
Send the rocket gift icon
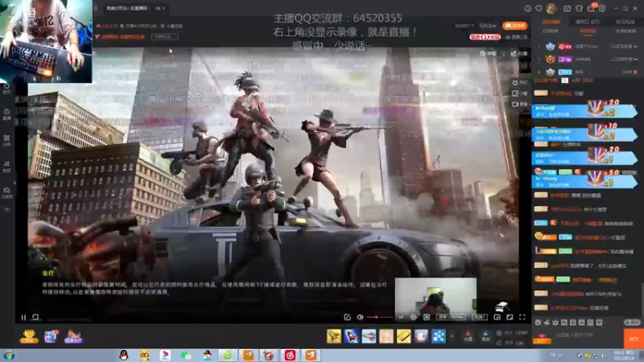351,336
